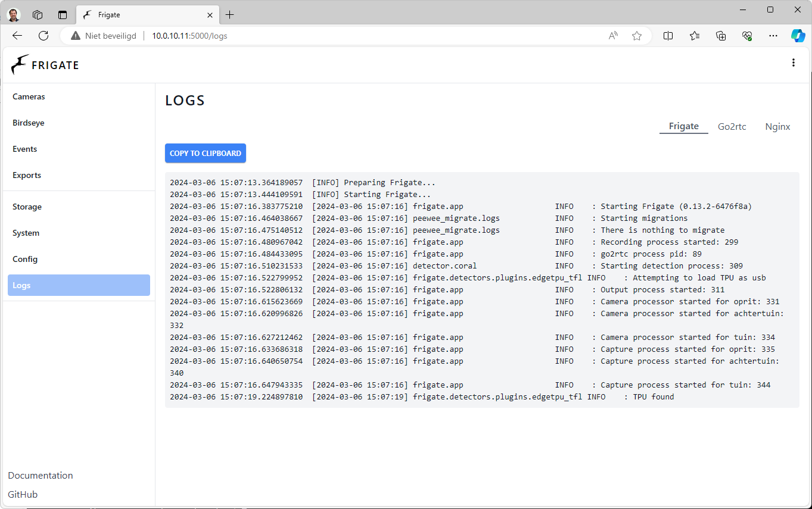Go to Birdseye in the sidebar
Image resolution: width=812 pixels, height=509 pixels.
coord(29,123)
